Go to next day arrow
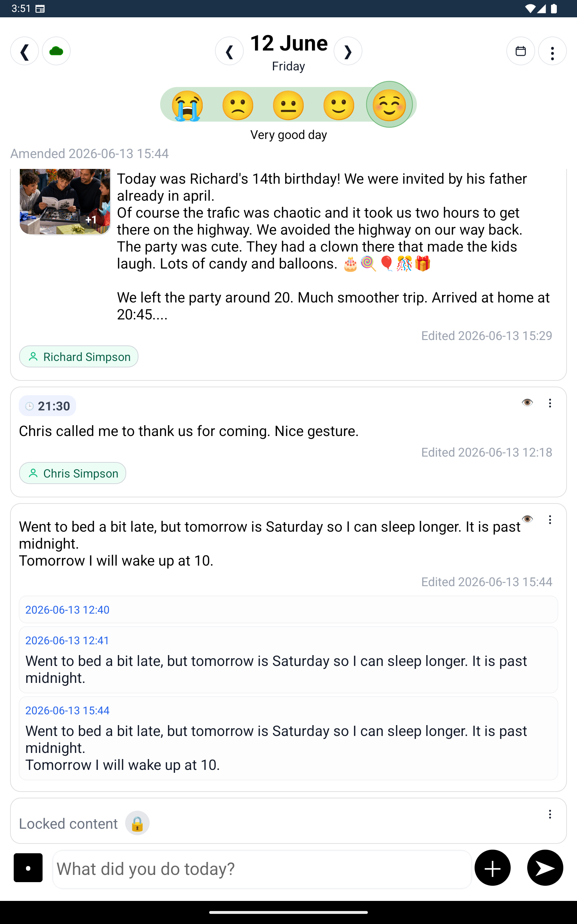Screen dimensions: 577x924 [x=348, y=51]
